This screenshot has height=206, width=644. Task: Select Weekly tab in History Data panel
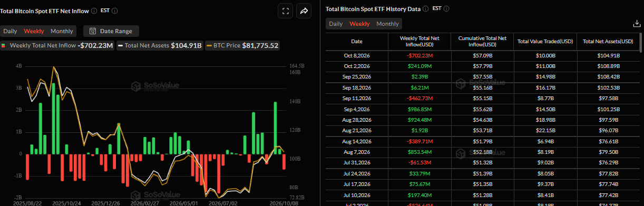[x=360, y=24]
